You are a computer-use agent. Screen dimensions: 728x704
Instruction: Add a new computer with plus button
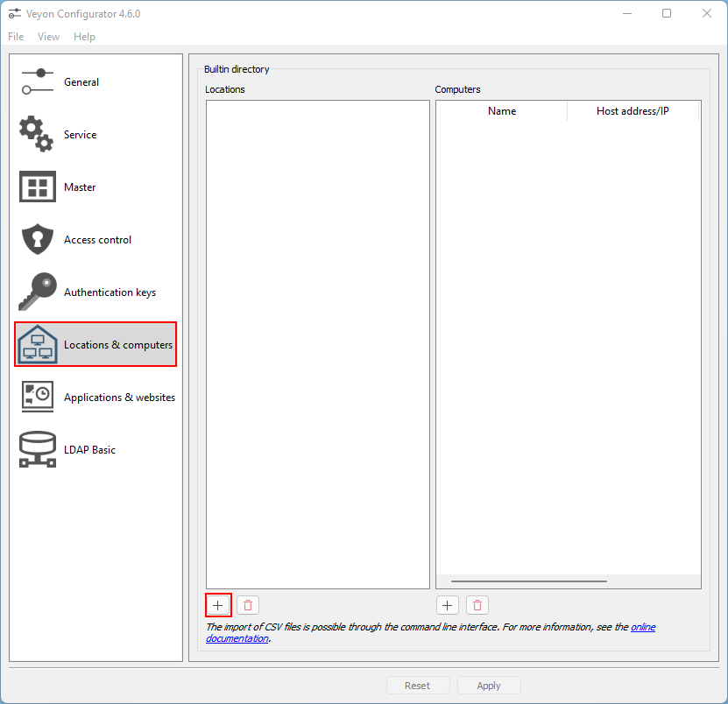[448, 605]
